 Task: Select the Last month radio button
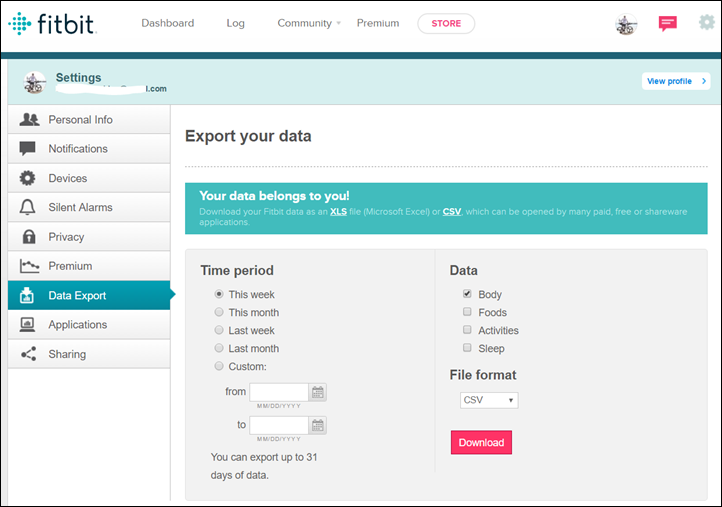coord(219,349)
